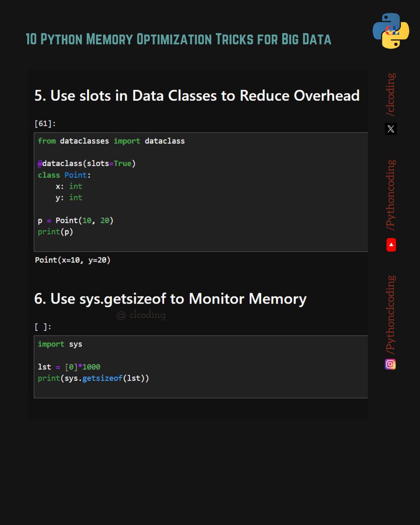Select the white X glyph inside the black square
This screenshot has height=525, width=420.
pos(390,129)
